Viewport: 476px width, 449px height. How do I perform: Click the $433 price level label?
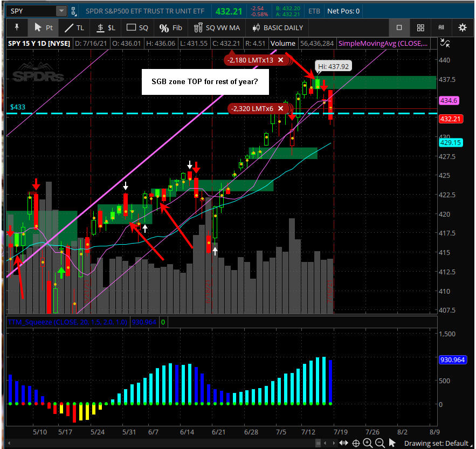coord(18,107)
